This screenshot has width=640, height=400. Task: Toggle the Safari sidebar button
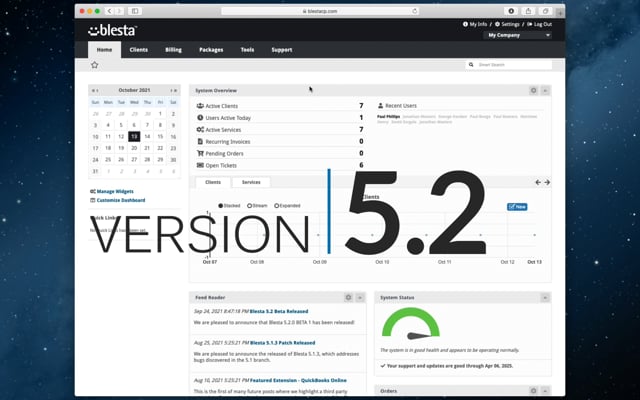(135, 11)
